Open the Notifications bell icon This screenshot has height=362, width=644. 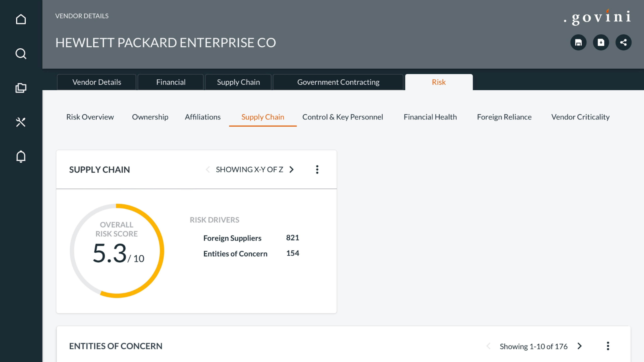point(21,157)
